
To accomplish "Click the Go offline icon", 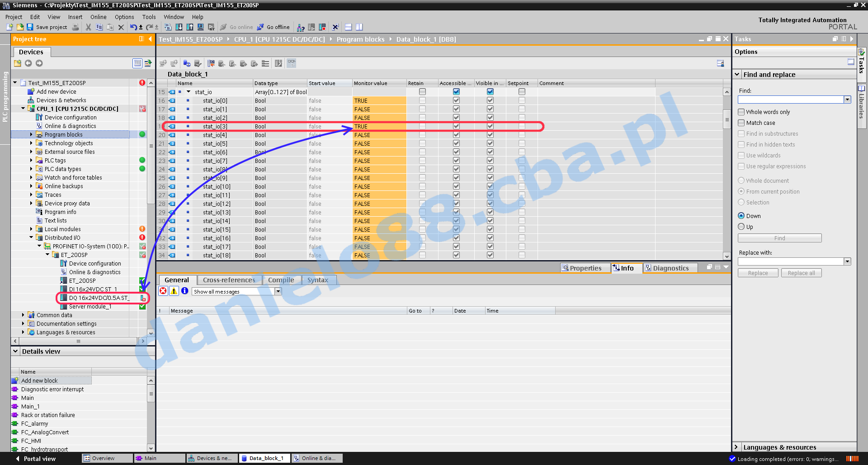I will [x=260, y=27].
